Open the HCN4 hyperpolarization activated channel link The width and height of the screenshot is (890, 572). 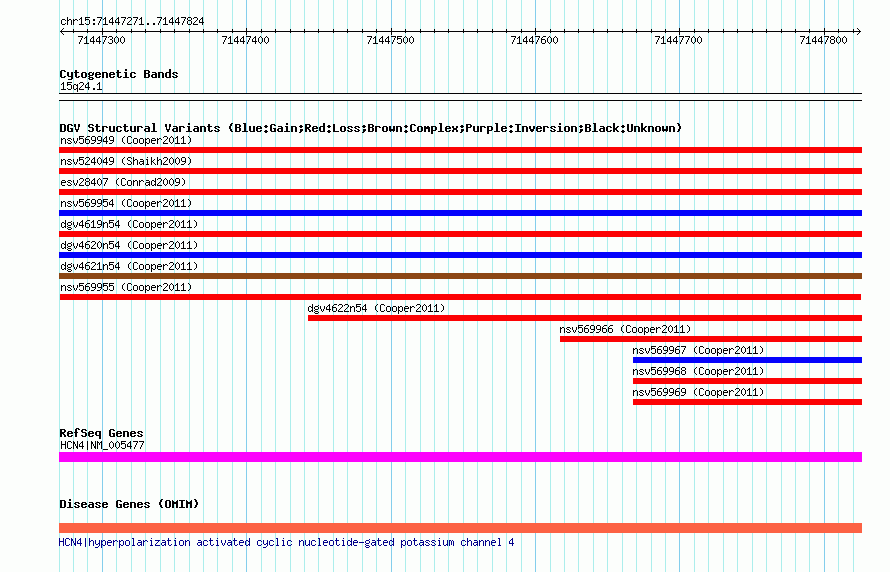click(287, 542)
